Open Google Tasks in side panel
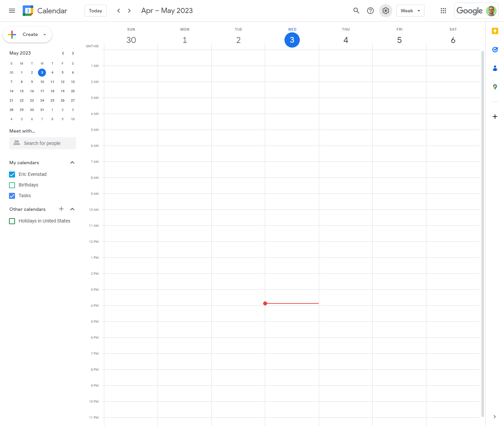Viewport: 504px width, 426px height. (x=495, y=50)
